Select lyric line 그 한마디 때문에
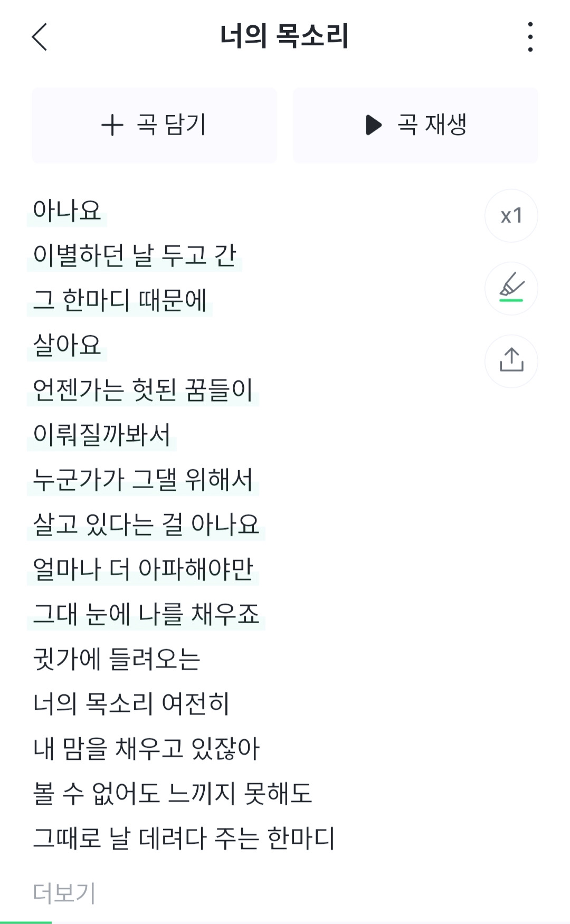The width and height of the screenshot is (570, 924). click(120, 300)
